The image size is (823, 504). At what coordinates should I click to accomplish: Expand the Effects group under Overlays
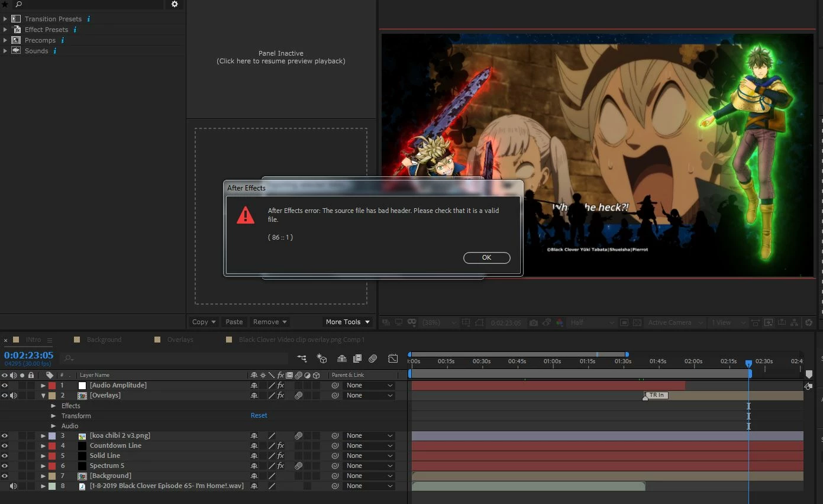53,405
